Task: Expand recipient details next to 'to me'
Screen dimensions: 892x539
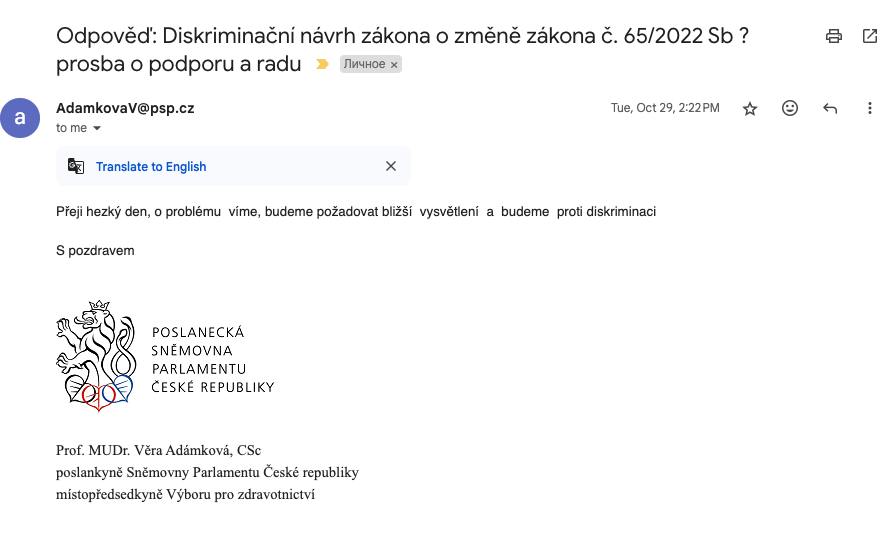Action: [97, 128]
